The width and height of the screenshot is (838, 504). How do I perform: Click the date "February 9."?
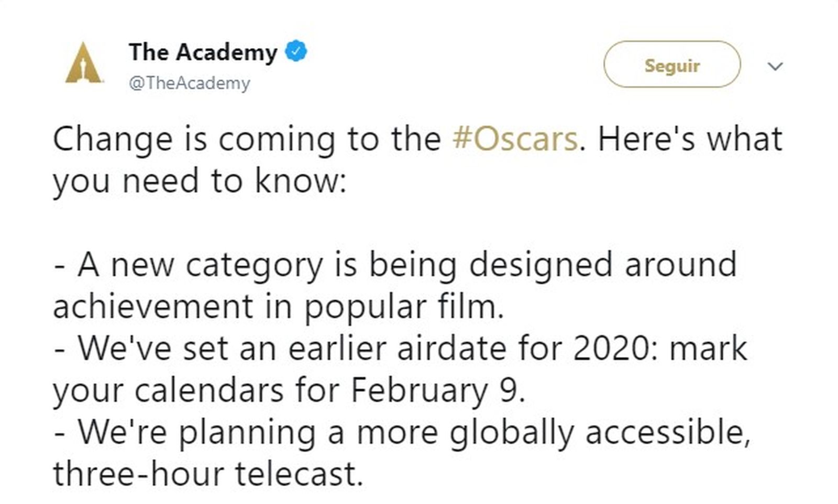pos(438,390)
